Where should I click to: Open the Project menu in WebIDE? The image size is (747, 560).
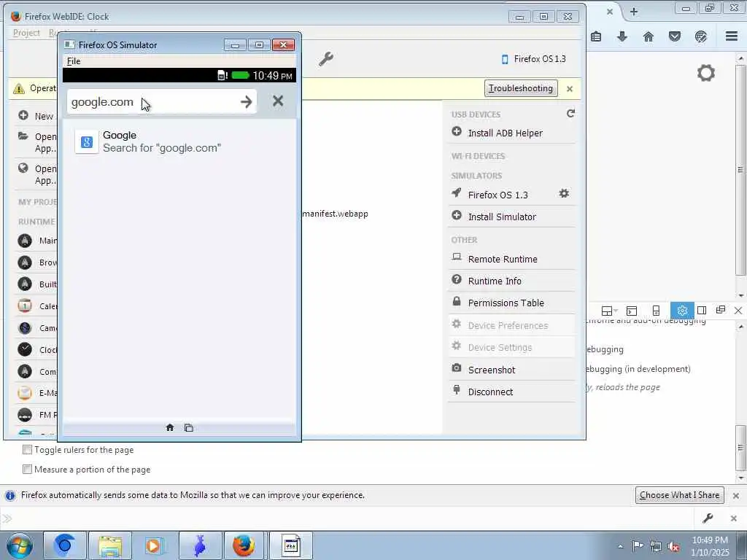pos(26,32)
